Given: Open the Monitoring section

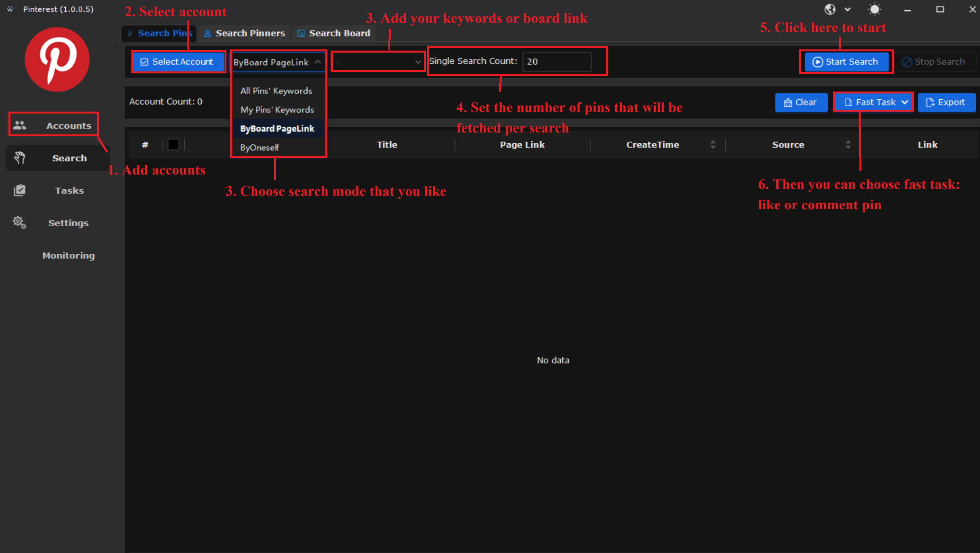Looking at the screenshot, I should [x=57, y=255].
